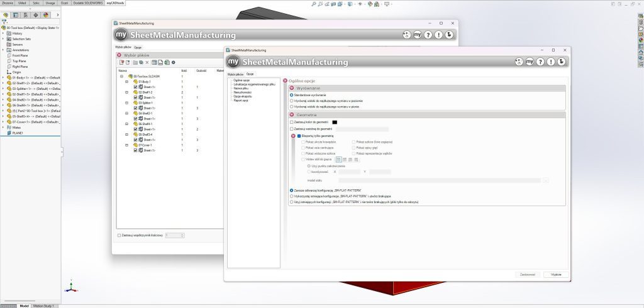
Task: Open 'Lokalizacja wygenerowanego pliku' options page
Action: point(254,84)
